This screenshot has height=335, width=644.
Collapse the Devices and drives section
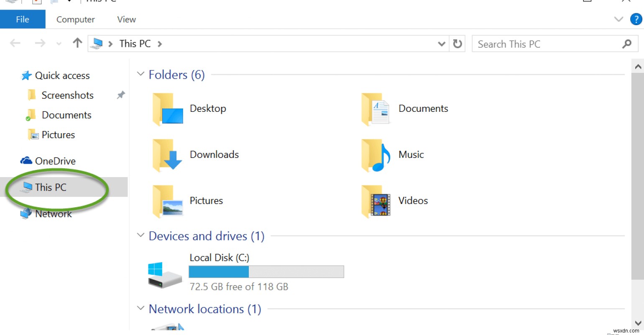[x=141, y=235]
